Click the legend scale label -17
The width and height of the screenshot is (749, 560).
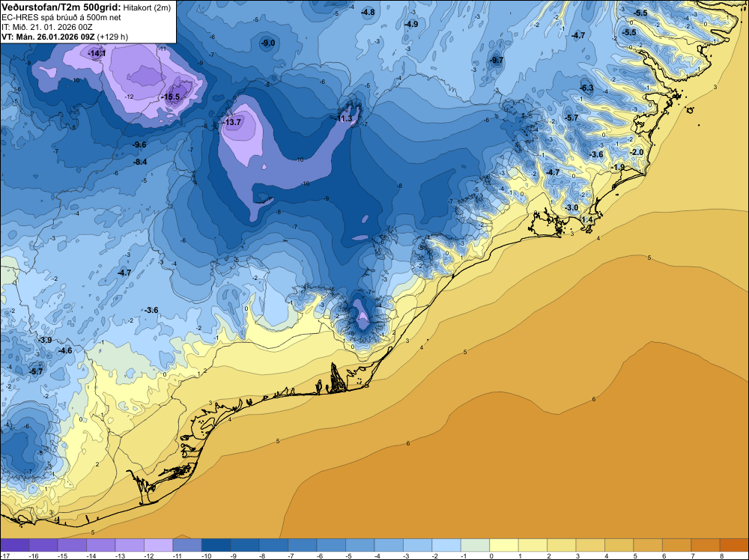4,556
